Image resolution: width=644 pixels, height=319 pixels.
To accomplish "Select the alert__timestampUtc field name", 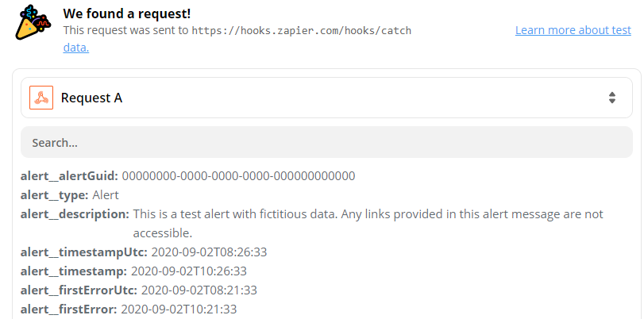I will [x=83, y=252].
